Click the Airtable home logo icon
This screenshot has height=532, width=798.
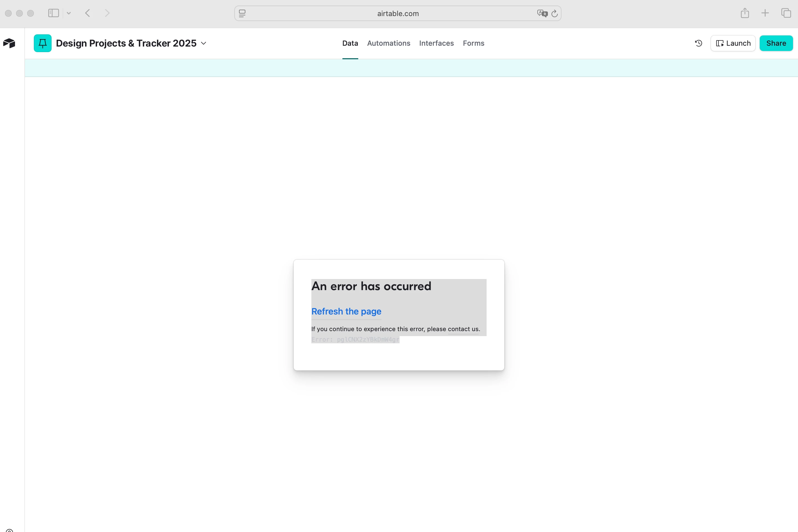tap(9, 43)
